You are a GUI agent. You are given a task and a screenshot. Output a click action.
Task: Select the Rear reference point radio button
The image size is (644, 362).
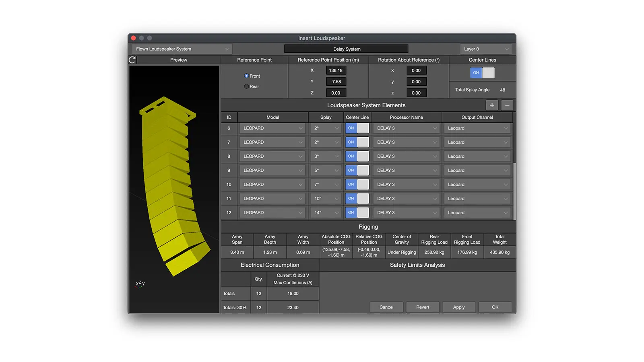[x=246, y=86]
